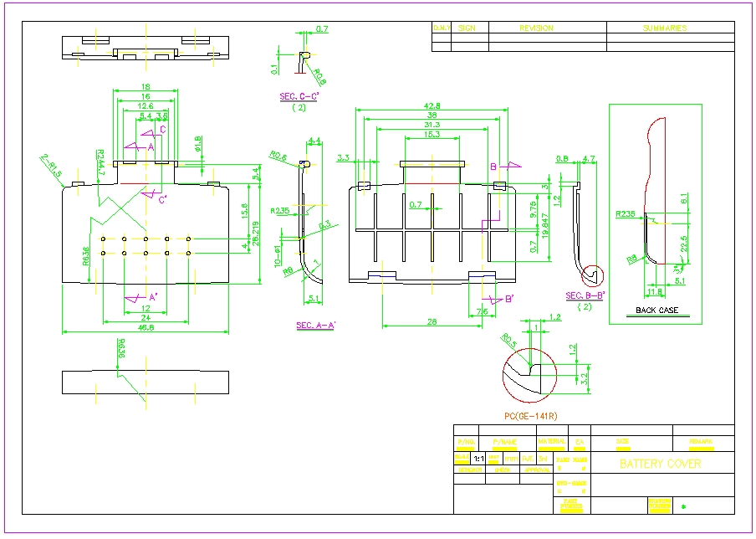Click the REMARK header in title block
Screen dimensions: 756x539
701,442
